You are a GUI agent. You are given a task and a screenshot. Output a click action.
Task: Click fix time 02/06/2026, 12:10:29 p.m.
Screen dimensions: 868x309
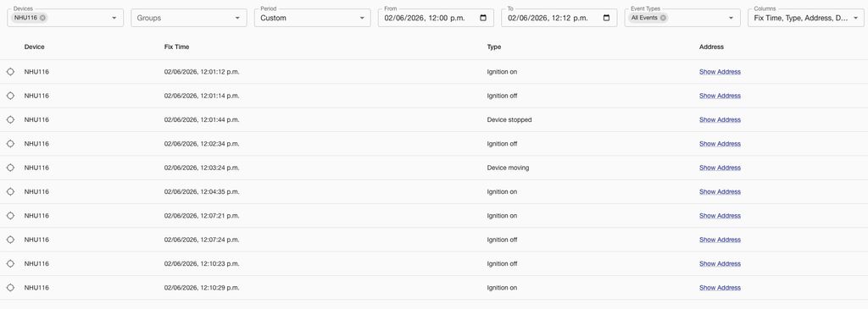(x=202, y=288)
